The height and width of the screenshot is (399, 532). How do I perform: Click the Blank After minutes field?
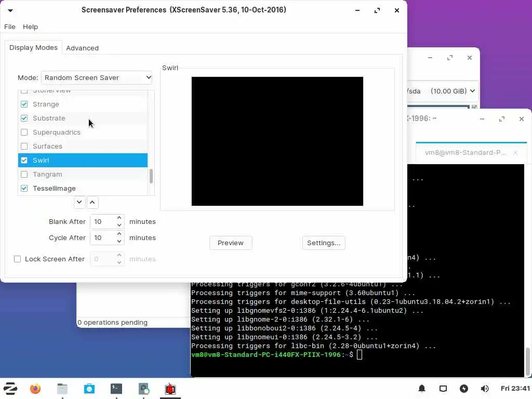click(x=103, y=221)
